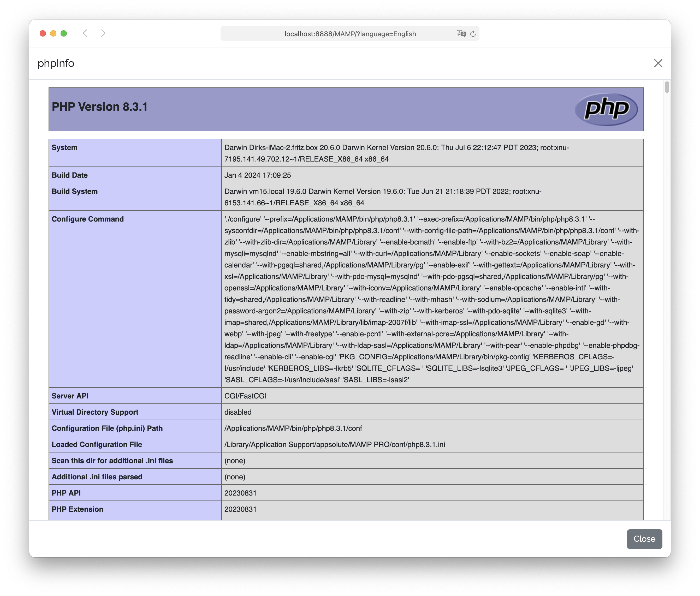Click the Build Date label
This screenshot has width=700, height=596.
[x=70, y=175]
